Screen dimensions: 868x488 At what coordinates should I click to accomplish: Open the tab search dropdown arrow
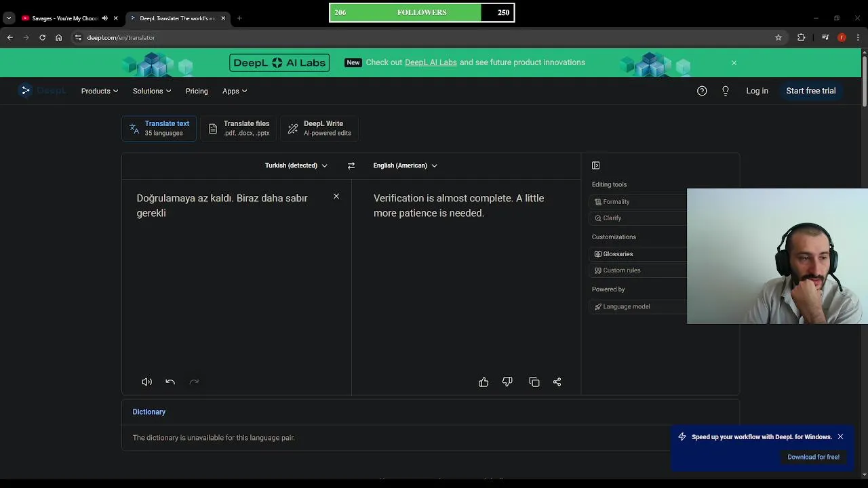click(x=9, y=18)
